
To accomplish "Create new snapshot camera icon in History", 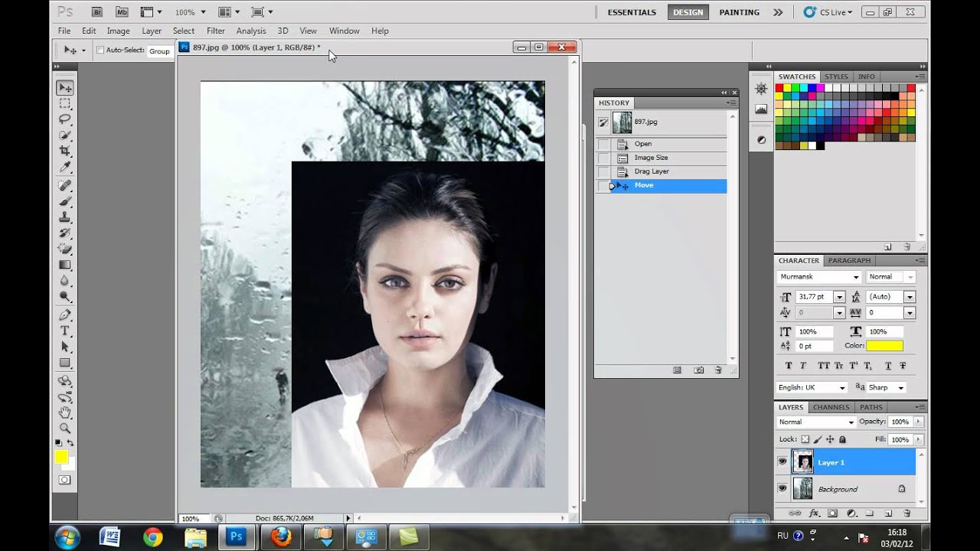I will click(698, 370).
